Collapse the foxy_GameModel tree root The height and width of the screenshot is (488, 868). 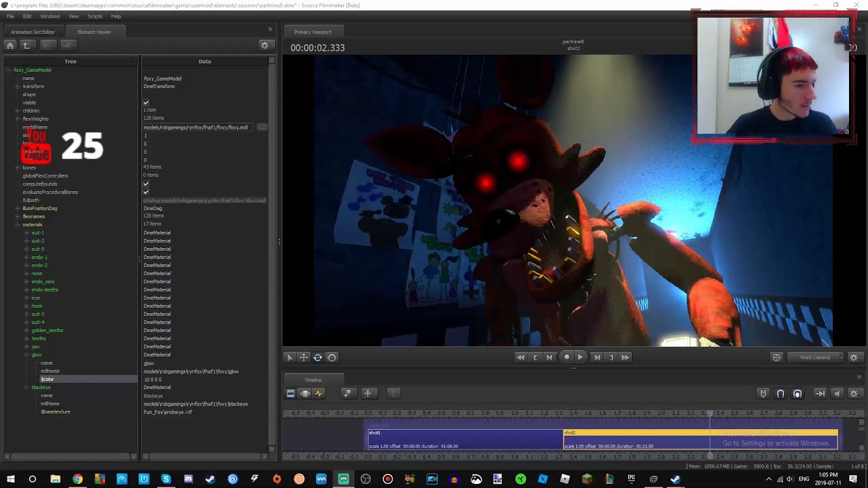tap(8, 70)
